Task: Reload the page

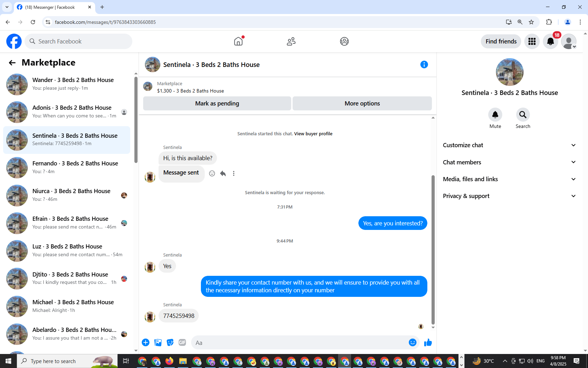Action: [x=33, y=22]
